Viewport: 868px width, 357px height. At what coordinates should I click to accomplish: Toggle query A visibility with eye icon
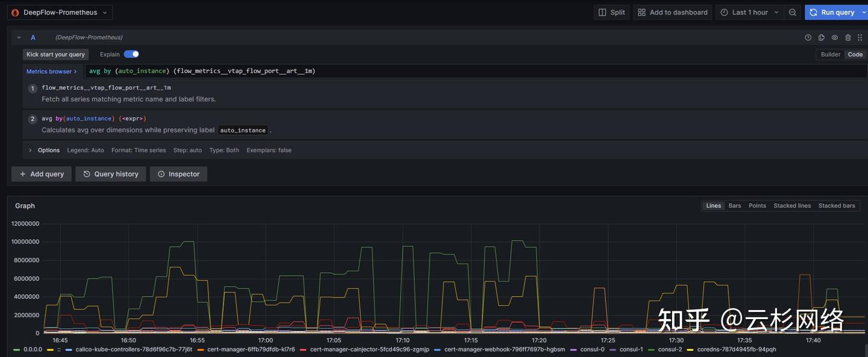pos(835,37)
